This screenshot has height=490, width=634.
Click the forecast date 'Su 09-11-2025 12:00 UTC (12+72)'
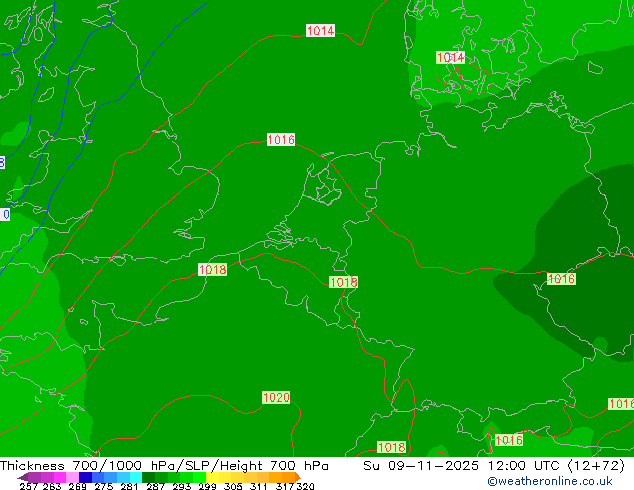point(494,466)
